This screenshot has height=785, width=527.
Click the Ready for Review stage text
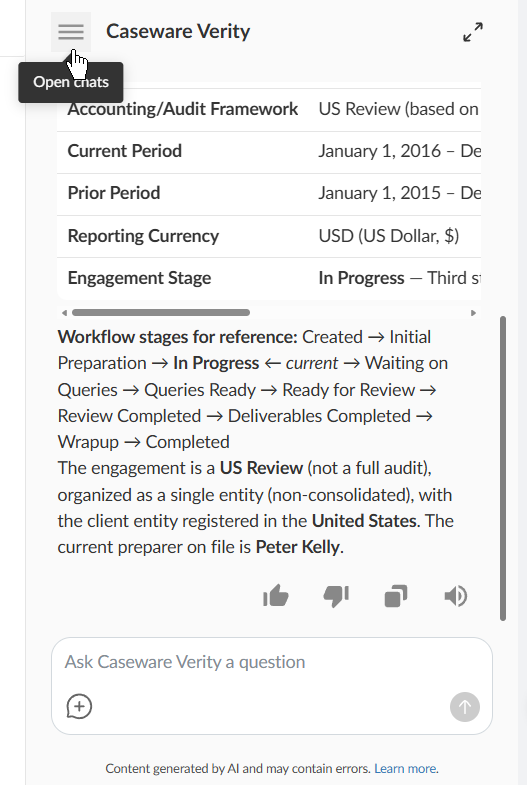349,389
